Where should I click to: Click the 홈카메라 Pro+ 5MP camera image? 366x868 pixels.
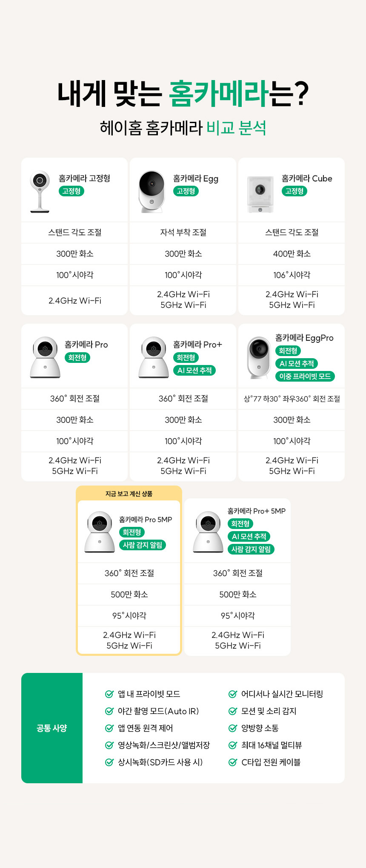208,532
